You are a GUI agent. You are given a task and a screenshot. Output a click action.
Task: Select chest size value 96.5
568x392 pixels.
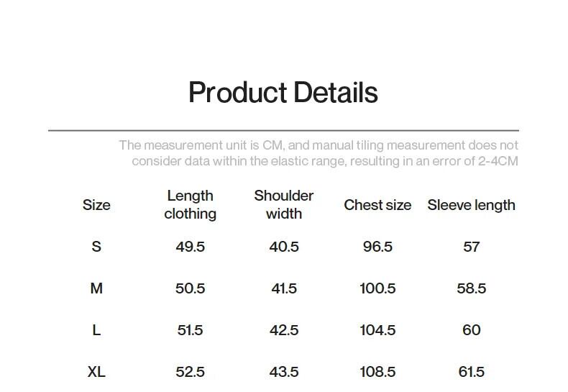point(377,247)
